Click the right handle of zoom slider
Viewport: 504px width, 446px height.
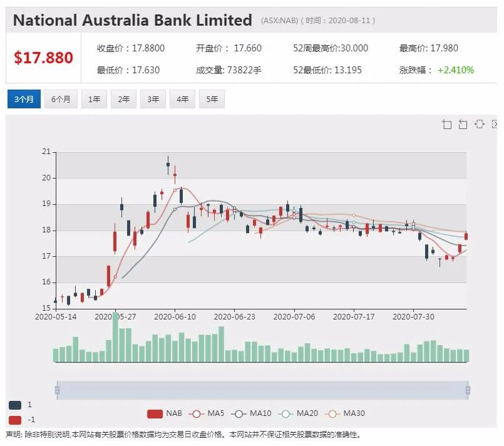(x=468, y=390)
